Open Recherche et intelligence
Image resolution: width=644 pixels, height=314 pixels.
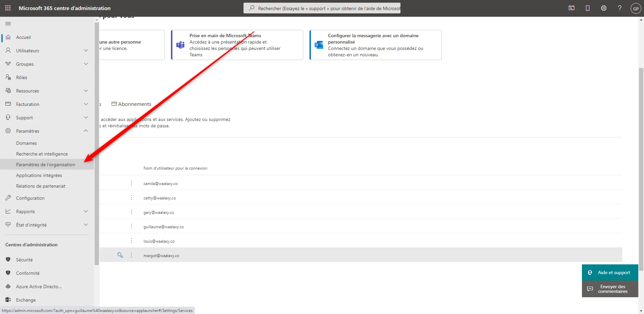[42, 154]
